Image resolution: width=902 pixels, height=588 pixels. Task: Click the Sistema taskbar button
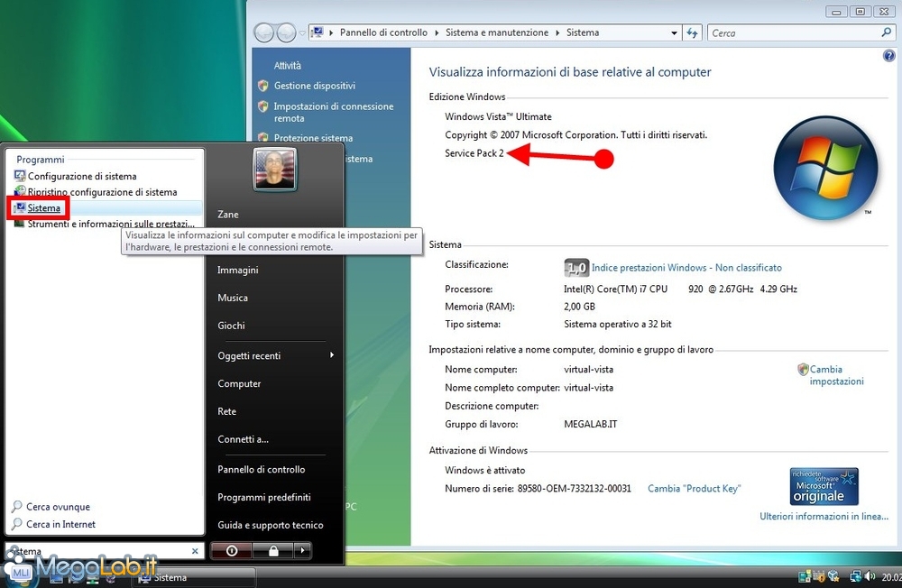(x=195, y=578)
